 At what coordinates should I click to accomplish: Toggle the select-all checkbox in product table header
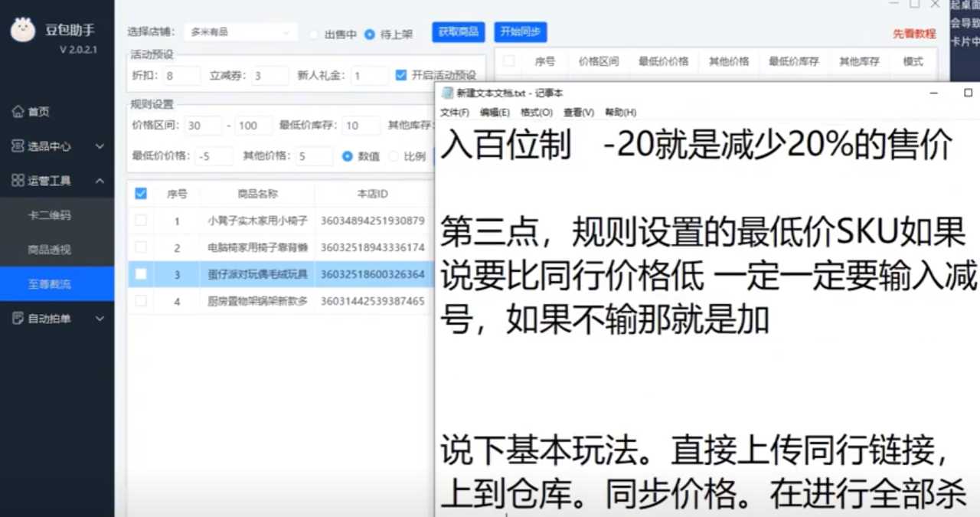click(141, 194)
